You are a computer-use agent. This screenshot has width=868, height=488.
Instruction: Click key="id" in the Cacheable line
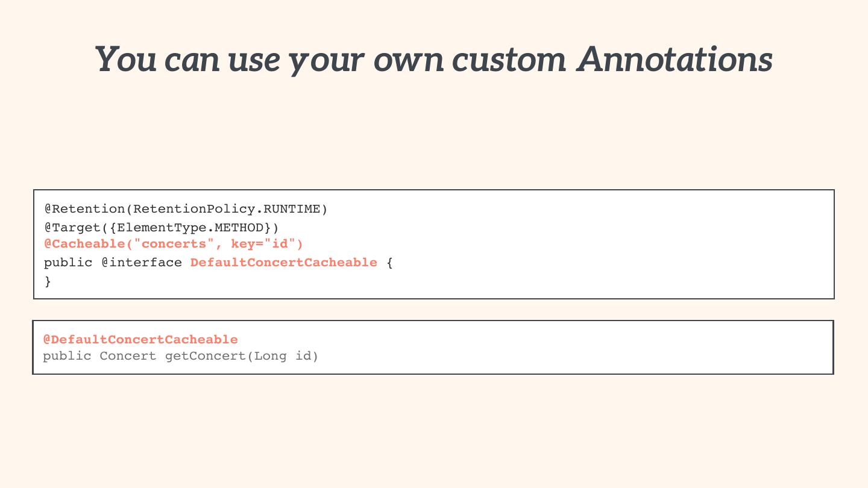263,244
